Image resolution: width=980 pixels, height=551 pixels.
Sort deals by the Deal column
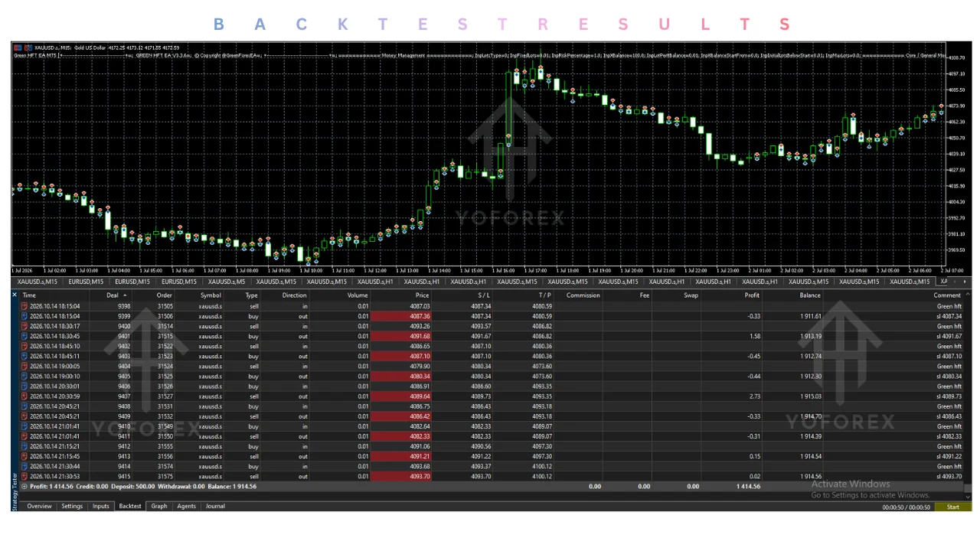[112, 295]
